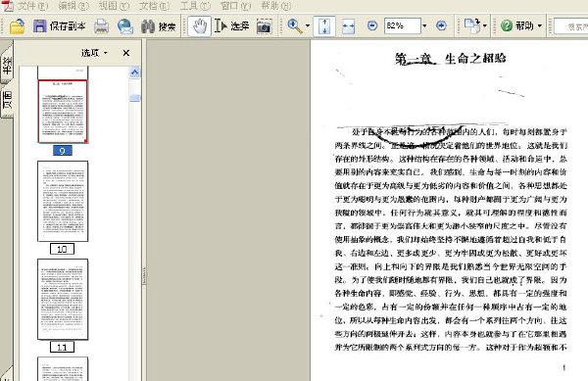Close the pages navigation panel
588x381 pixels.
click(x=126, y=53)
